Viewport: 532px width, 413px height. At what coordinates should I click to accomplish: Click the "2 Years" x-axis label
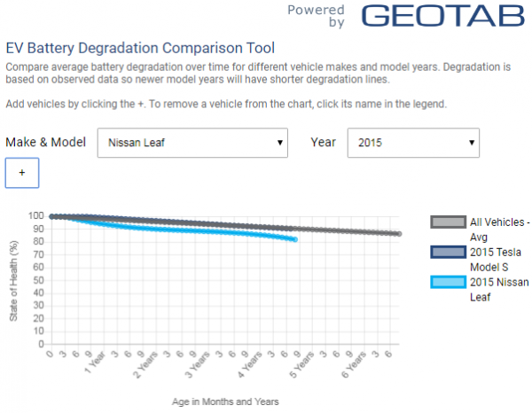point(145,365)
